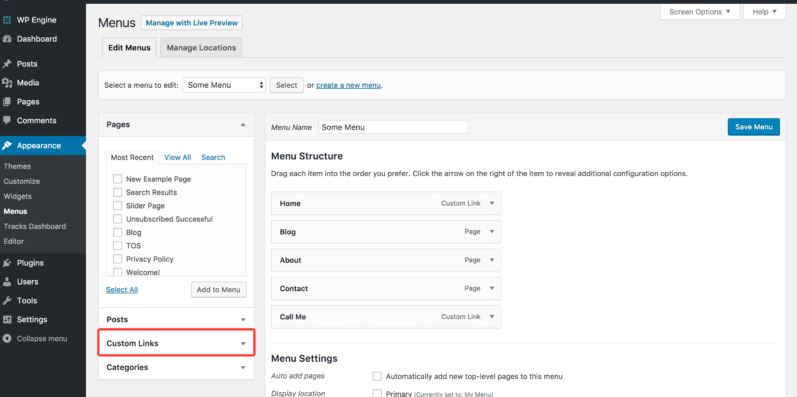Image resolution: width=797 pixels, height=397 pixels.
Task: Select the Most Recent pages tab
Action: pos(132,158)
